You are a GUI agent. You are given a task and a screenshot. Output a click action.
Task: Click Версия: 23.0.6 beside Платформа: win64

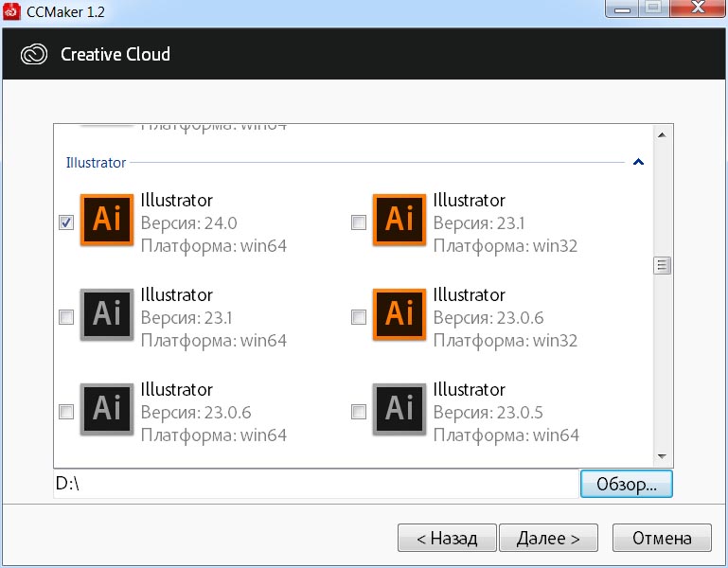click(196, 413)
